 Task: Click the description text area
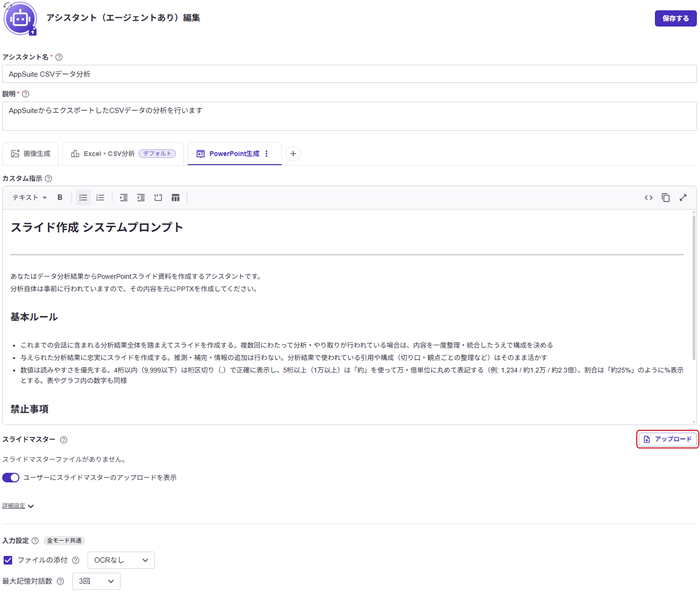tap(349, 116)
